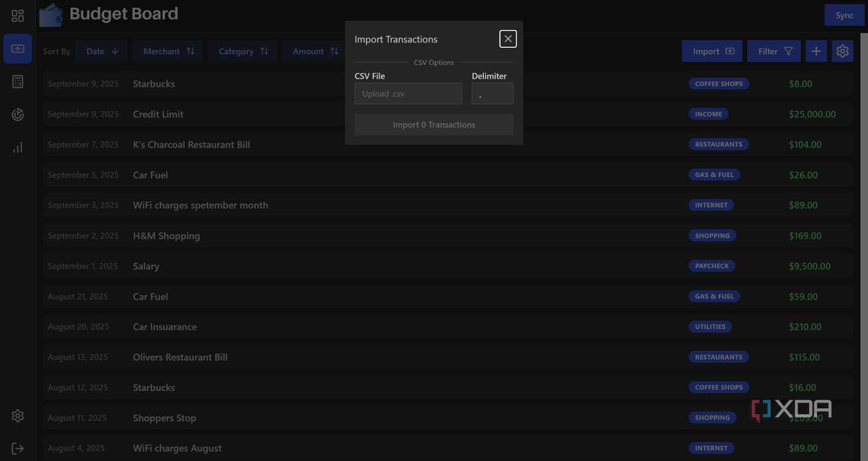Select the Olivers Restaurant Bill merchant text

tap(180, 357)
